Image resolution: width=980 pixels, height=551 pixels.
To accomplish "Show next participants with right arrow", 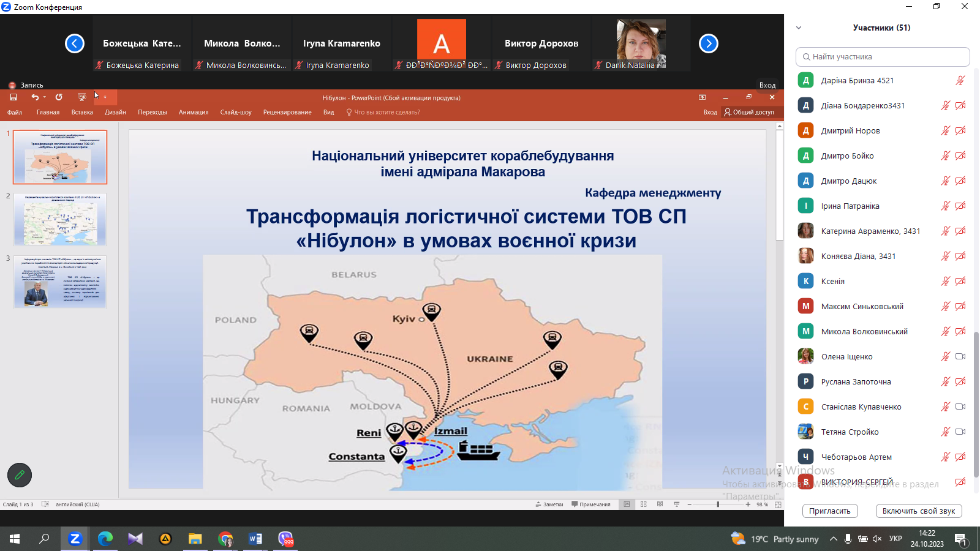I will [x=708, y=43].
